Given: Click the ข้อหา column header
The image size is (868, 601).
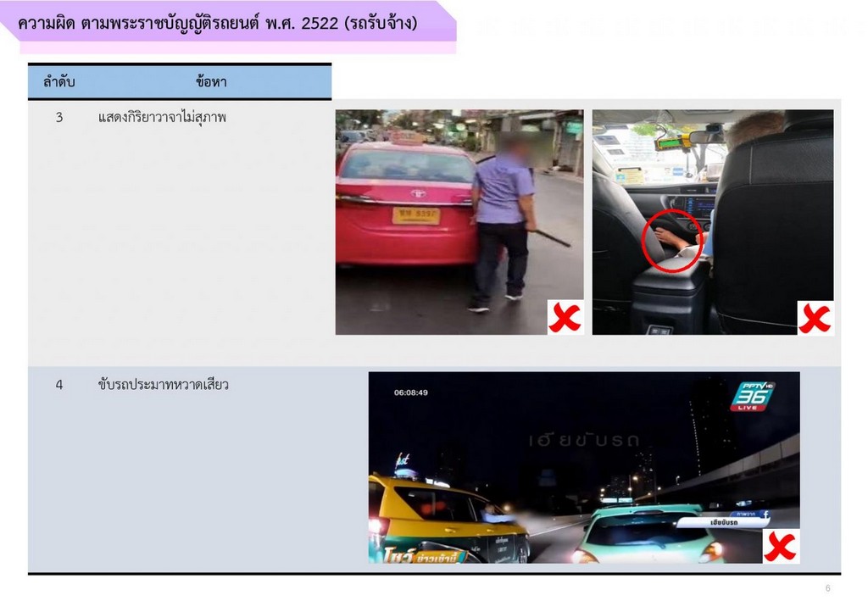Looking at the screenshot, I should (x=211, y=82).
